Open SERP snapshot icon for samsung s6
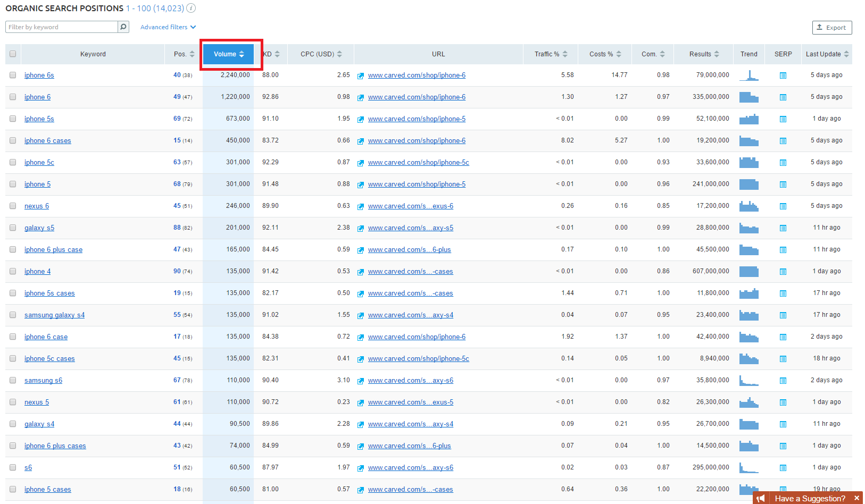Screen dimensions: 865x504 [783, 381]
